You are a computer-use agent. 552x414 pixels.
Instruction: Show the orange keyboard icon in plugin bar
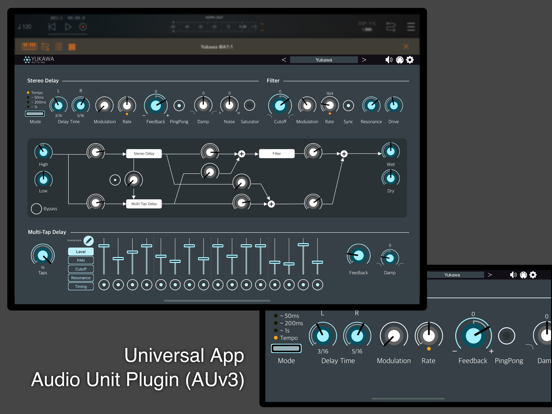(x=29, y=46)
